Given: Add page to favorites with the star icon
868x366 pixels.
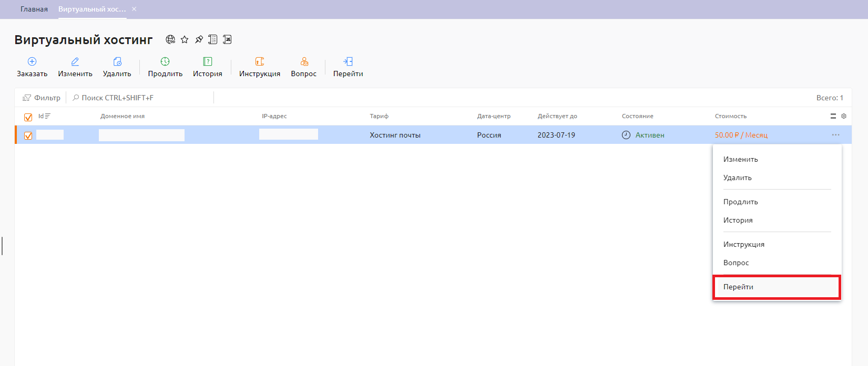Looking at the screenshot, I should pos(185,39).
